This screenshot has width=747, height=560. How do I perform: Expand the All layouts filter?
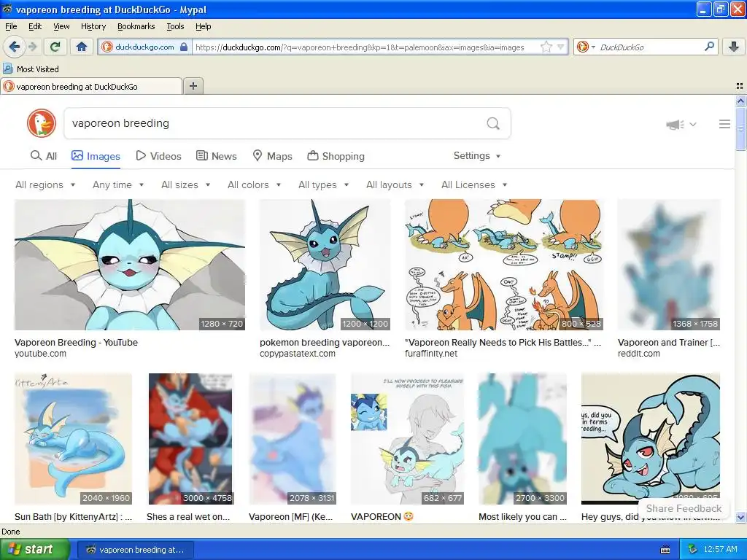click(x=395, y=184)
